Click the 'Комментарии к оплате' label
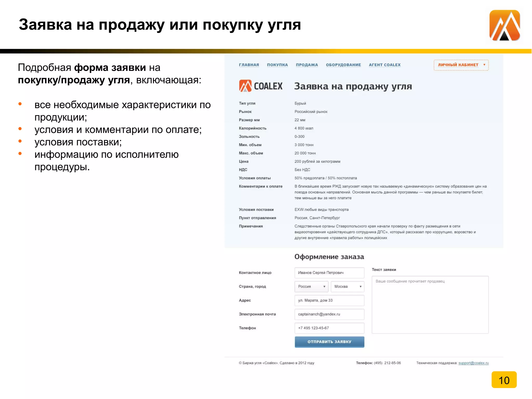 (x=261, y=187)
